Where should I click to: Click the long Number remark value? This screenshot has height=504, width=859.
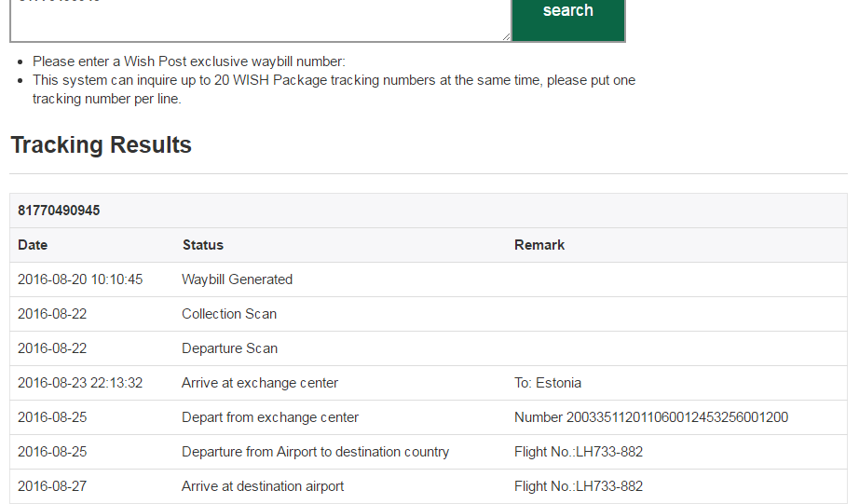click(x=651, y=417)
